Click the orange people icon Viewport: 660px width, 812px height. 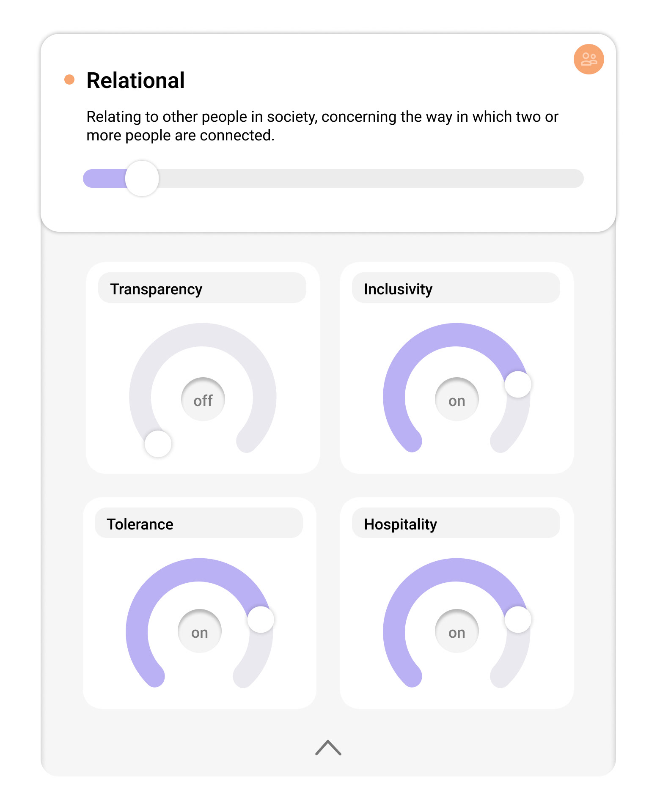point(588,59)
